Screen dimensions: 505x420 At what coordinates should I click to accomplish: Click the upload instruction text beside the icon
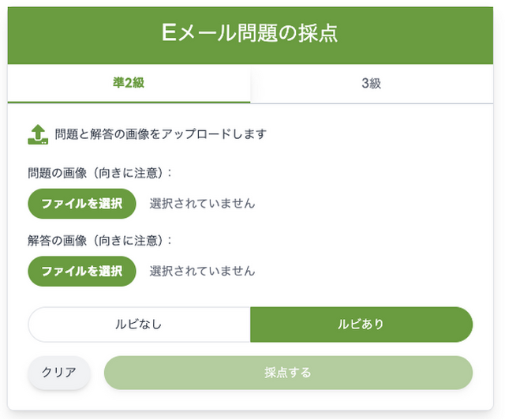[x=160, y=133]
